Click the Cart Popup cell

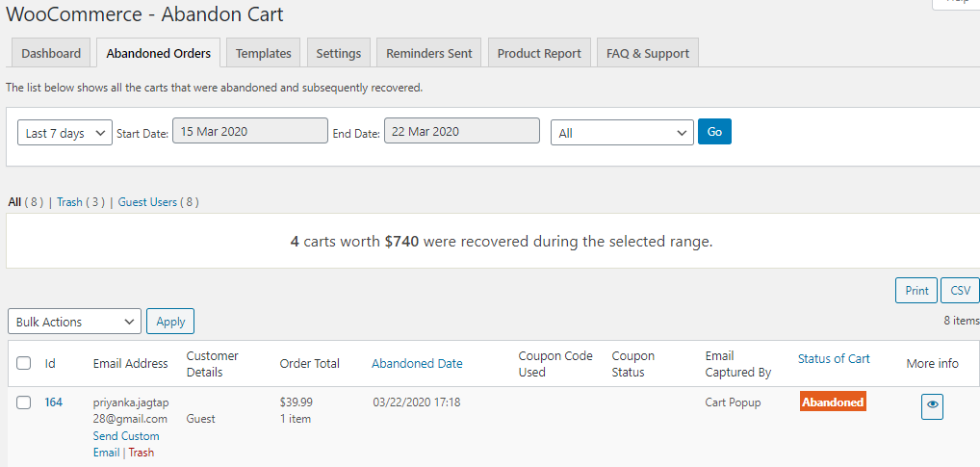[x=733, y=402]
